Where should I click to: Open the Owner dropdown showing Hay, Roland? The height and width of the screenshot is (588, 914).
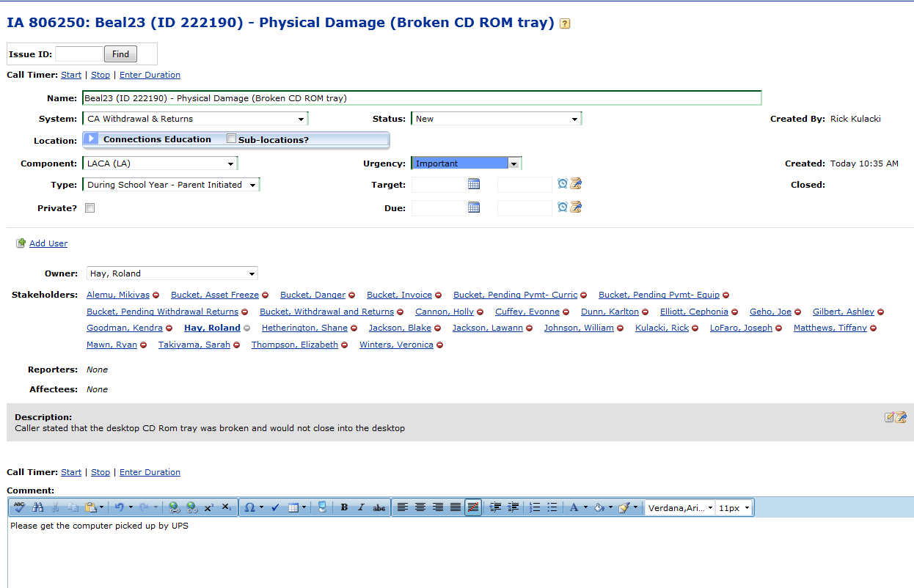point(172,273)
